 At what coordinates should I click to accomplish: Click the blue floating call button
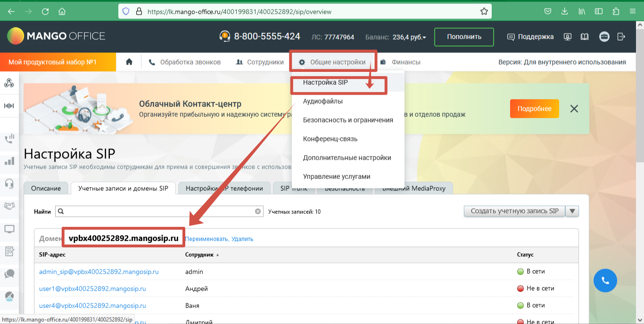605,281
